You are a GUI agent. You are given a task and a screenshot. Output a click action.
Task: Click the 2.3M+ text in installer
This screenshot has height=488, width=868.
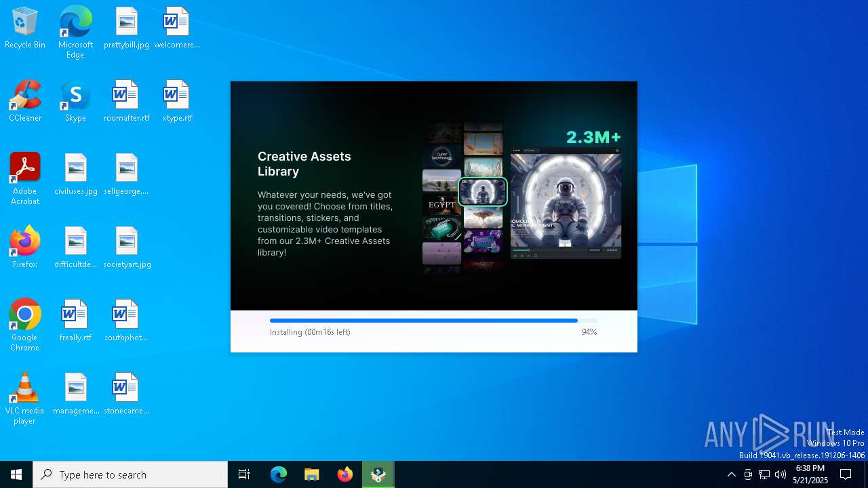593,138
